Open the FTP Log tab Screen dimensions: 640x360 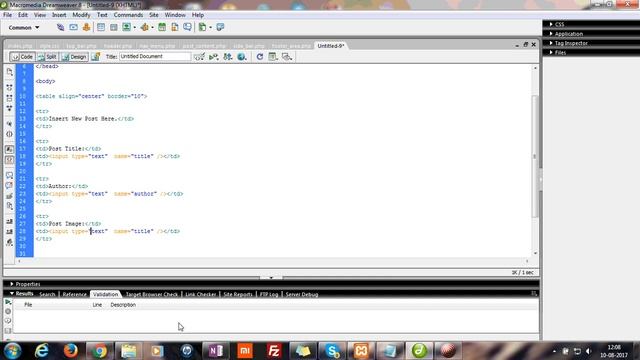click(269, 294)
